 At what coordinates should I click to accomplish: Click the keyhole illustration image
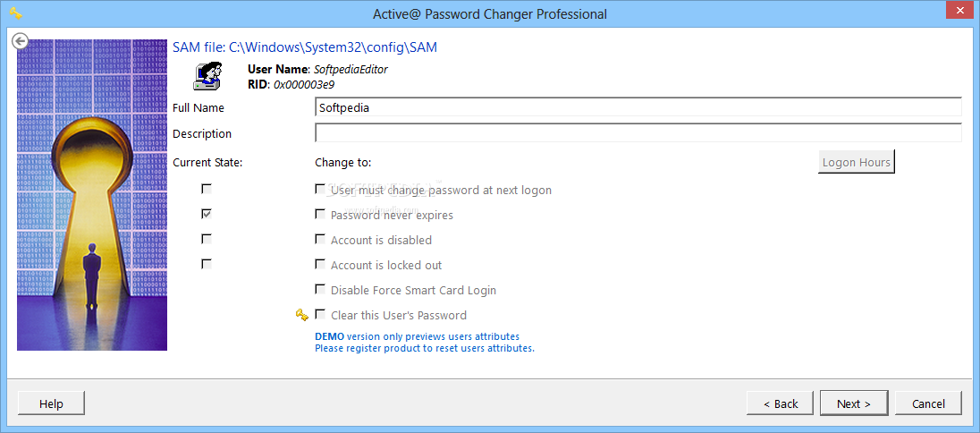tap(92, 195)
